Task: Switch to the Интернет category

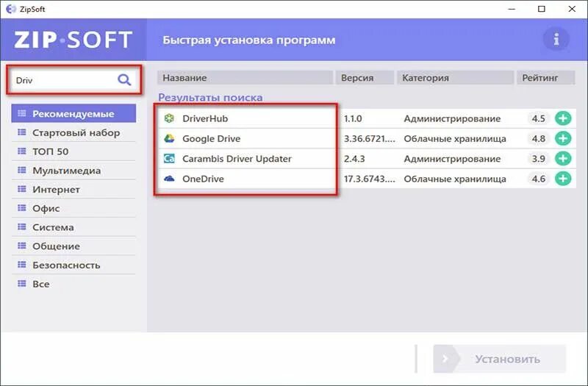Action: [x=73, y=190]
